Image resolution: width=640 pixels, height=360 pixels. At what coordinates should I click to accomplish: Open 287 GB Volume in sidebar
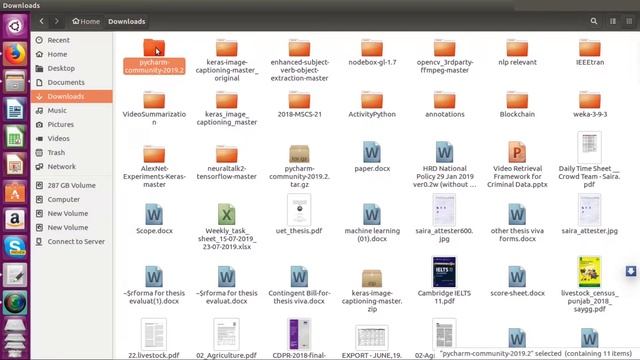click(x=72, y=185)
